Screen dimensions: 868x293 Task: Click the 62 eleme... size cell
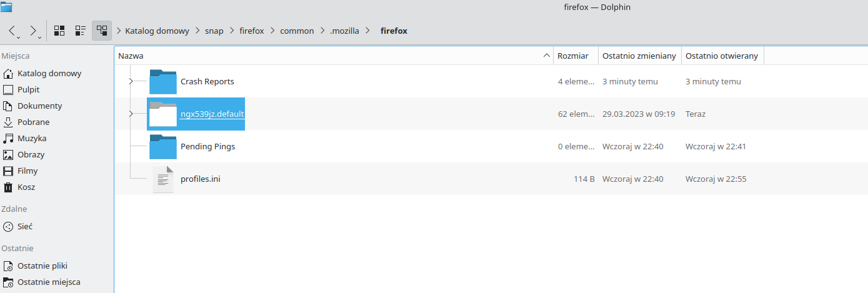point(576,114)
